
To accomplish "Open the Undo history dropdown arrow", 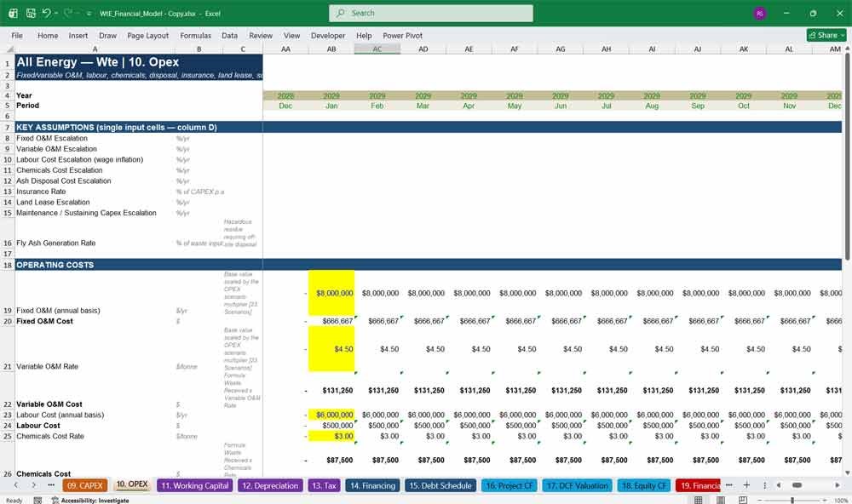I will (x=56, y=14).
